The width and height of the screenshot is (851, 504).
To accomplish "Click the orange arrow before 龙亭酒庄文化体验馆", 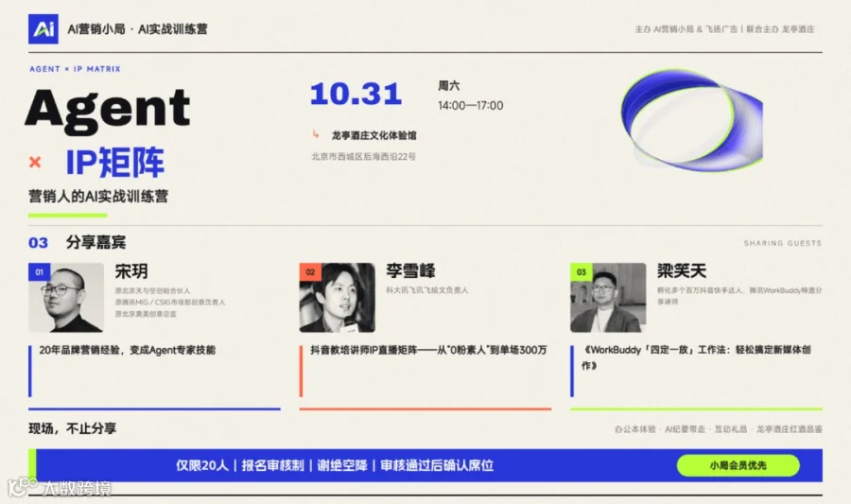I will [316, 134].
